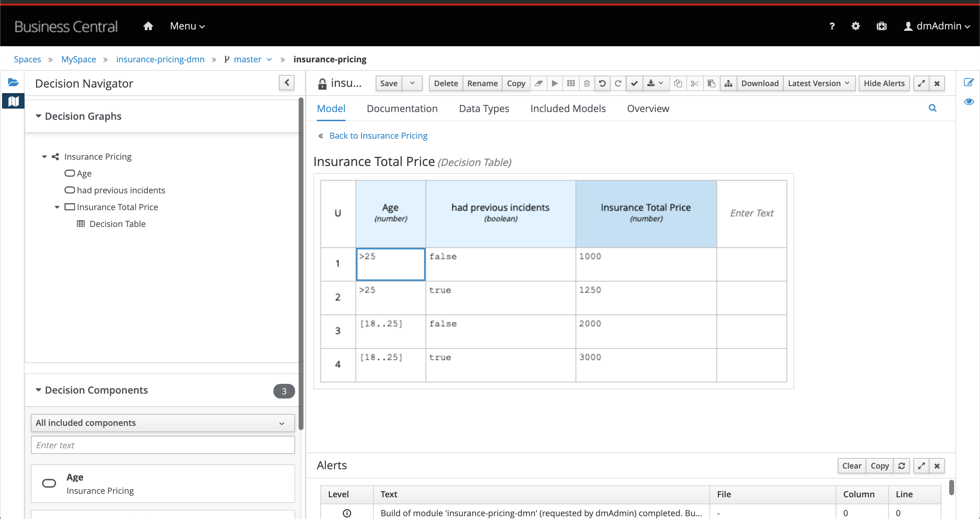Click the auto-layout hierarchy icon
The height and width of the screenshot is (519, 980).
coord(728,83)
